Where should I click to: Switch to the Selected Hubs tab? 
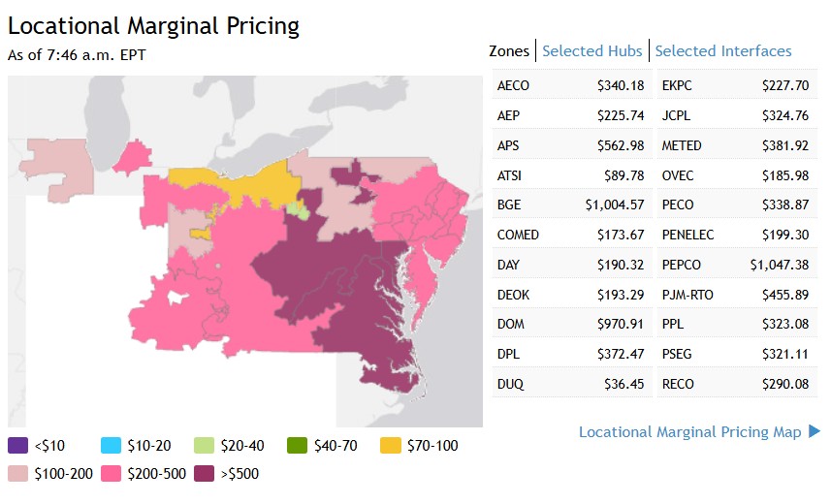(x=592, y=51)
